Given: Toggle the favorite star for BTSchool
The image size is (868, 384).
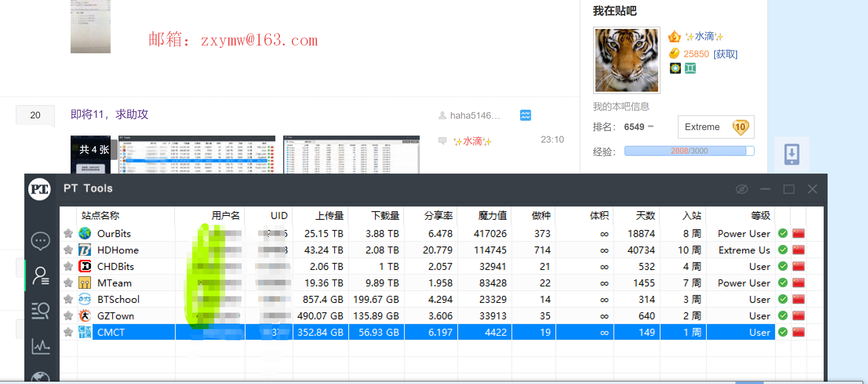Looking at the screenshot, I should [68, 299].
